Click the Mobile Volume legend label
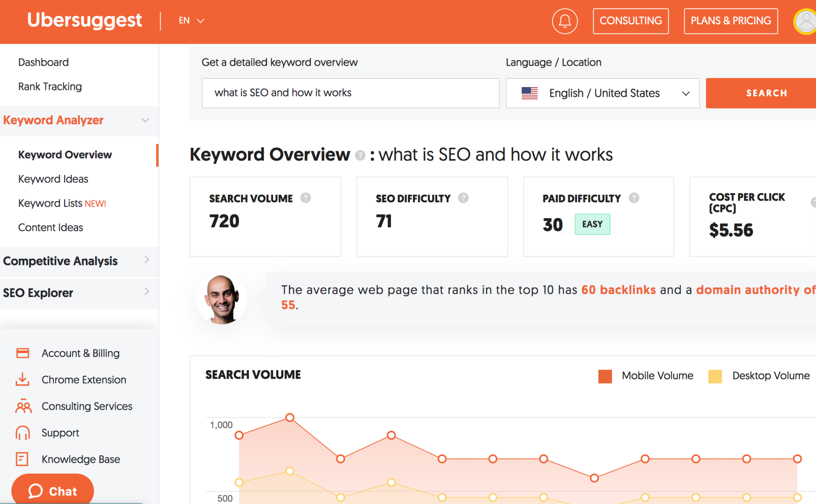This screenshot has height=504, width=816. click(657, 376)
